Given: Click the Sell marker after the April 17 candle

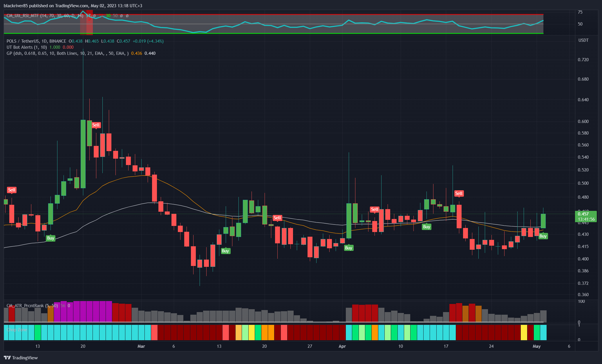Looking at the screenshot, I should [x=459, y=193].
